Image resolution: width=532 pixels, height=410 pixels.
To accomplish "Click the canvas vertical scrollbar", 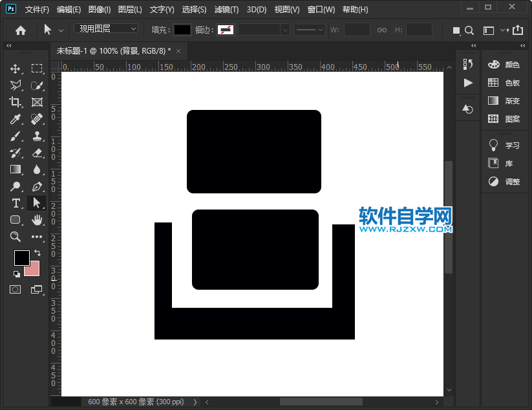I will pos(449,207).
